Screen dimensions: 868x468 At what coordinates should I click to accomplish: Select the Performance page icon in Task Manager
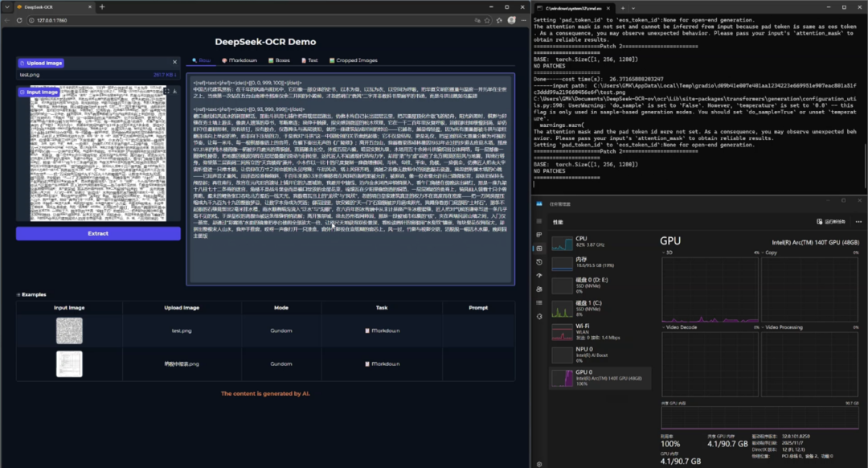coord(539,248)
